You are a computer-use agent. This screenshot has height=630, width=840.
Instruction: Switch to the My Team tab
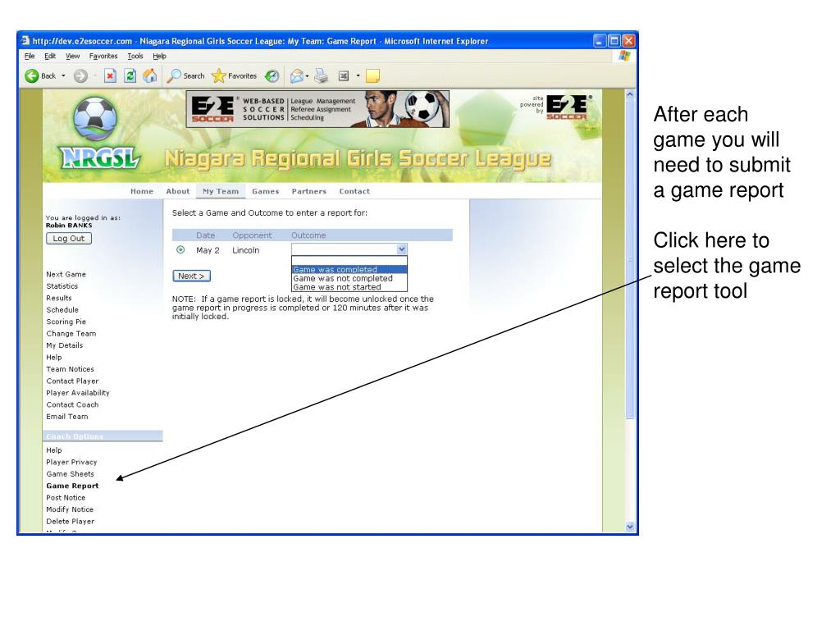[221, 191]
